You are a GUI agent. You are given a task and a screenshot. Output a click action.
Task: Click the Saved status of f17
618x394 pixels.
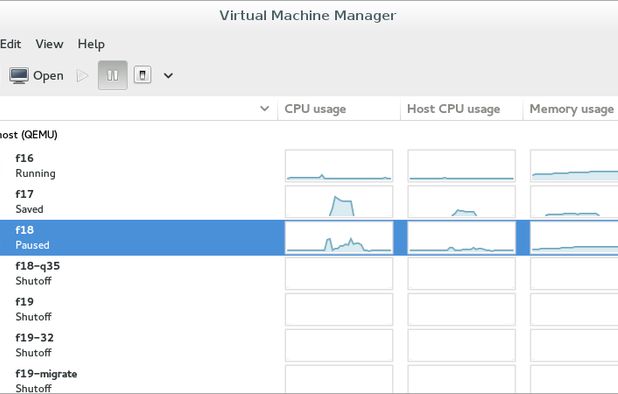click(30, 209)
